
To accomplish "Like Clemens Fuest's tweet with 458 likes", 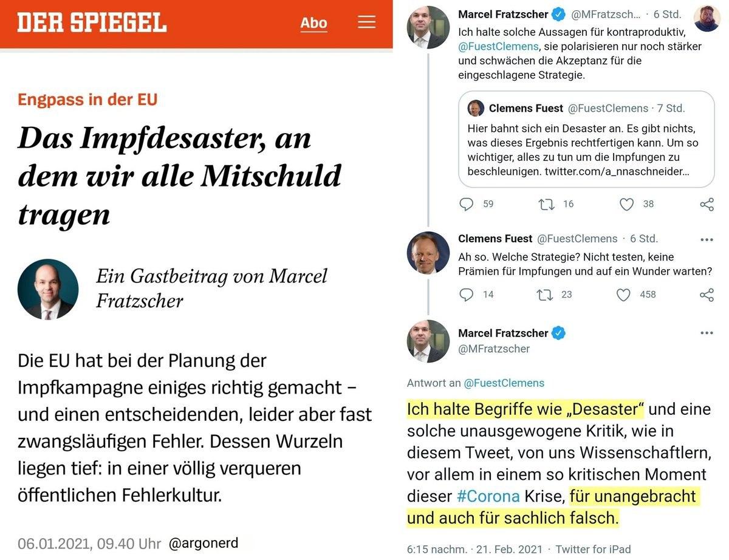I will click(x=624, y=295).
